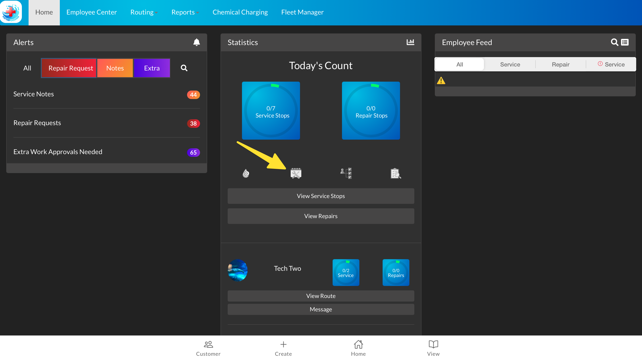Search the Employee Feed magnifier icon
The width and height of the screenshot is (642, 364).
(x=614, y=42)
